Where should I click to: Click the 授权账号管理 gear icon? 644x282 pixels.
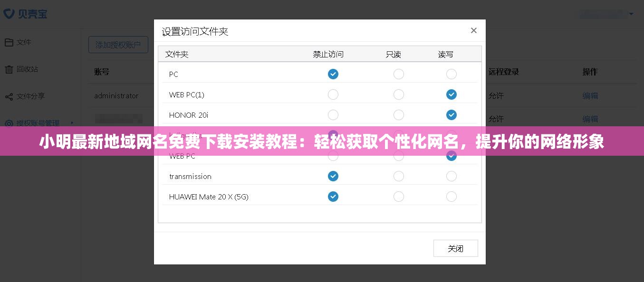click(x=9, y=123)
